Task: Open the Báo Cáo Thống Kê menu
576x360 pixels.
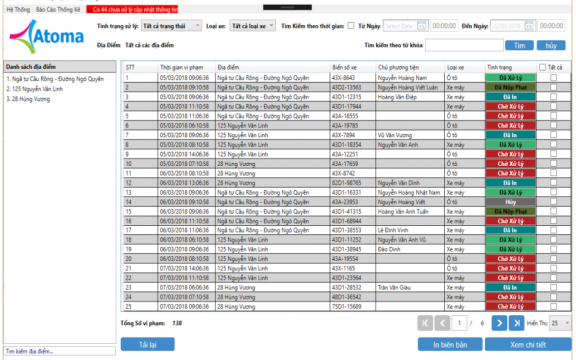Action: pyautogui.click(x=58, y=9)
